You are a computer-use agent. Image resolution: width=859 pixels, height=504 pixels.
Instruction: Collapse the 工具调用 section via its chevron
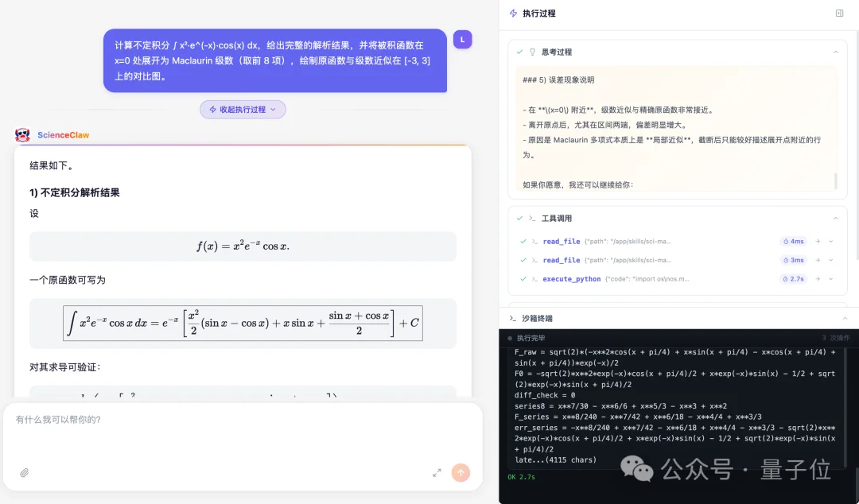coord(835,218)
